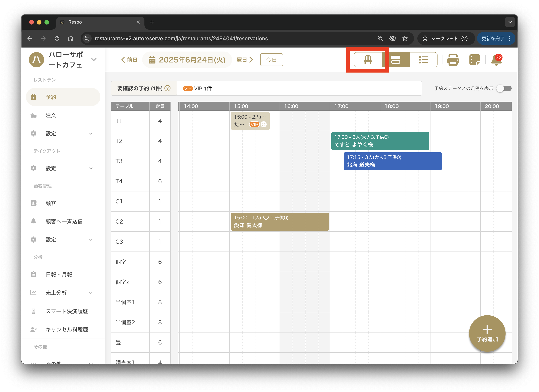Click the printer icon
Screen dimensions: 539x392
453,60
